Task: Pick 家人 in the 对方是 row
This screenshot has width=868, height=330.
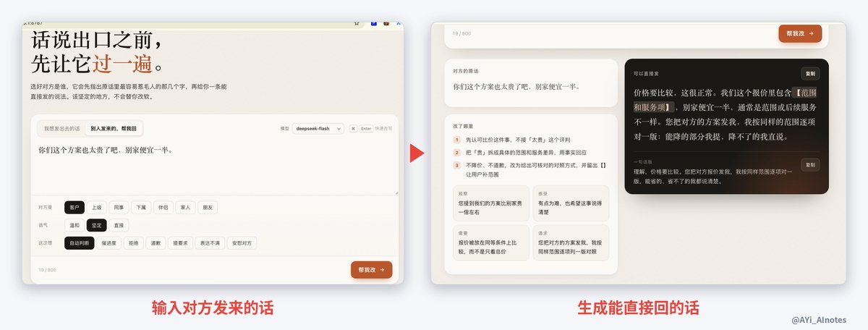Action: pos(186,207)
